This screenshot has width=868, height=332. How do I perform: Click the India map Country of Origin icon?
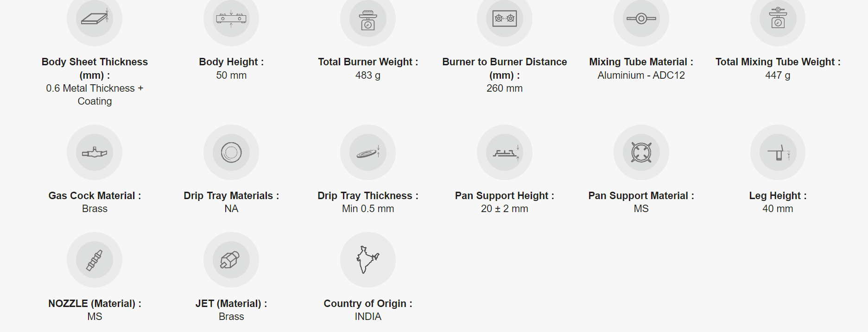[368, 260]
